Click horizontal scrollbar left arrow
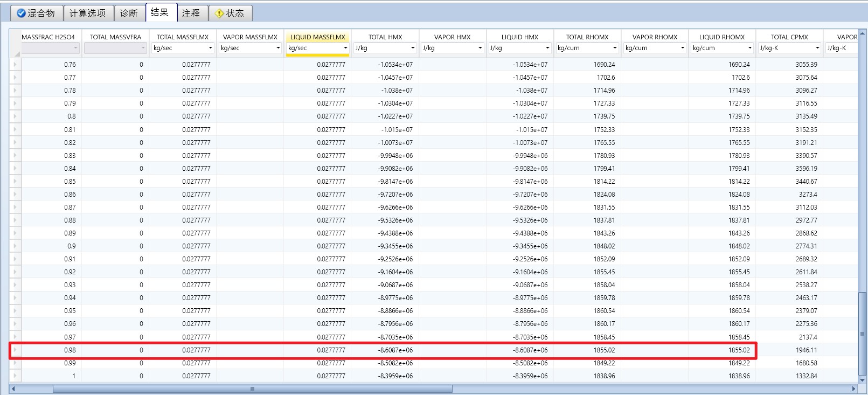 13,389
